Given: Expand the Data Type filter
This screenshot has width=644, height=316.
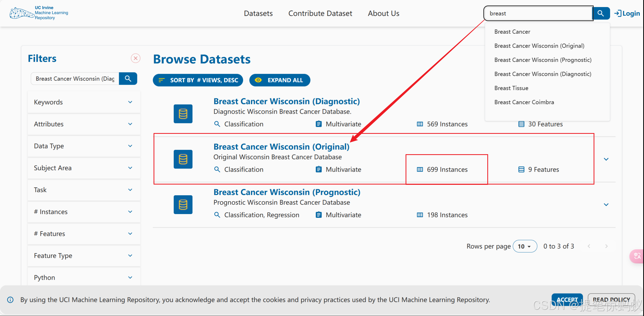Looking at the screenshot, I should tap(84, 146).
